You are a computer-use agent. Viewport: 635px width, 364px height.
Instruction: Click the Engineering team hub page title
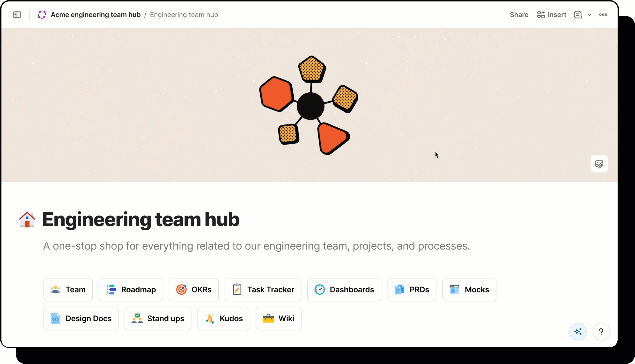click(x=141, y=219)
